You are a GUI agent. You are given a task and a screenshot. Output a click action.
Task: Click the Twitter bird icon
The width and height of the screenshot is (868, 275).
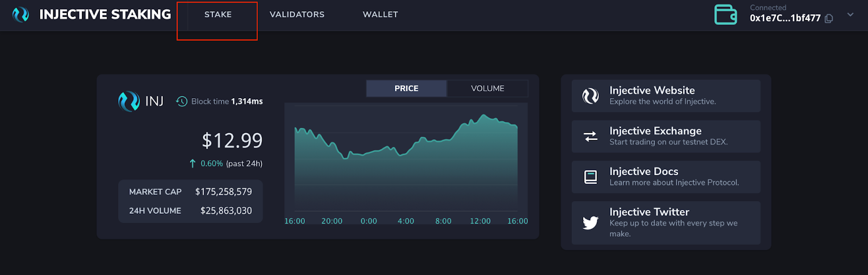pyautogui.click(x=590, y=222)
